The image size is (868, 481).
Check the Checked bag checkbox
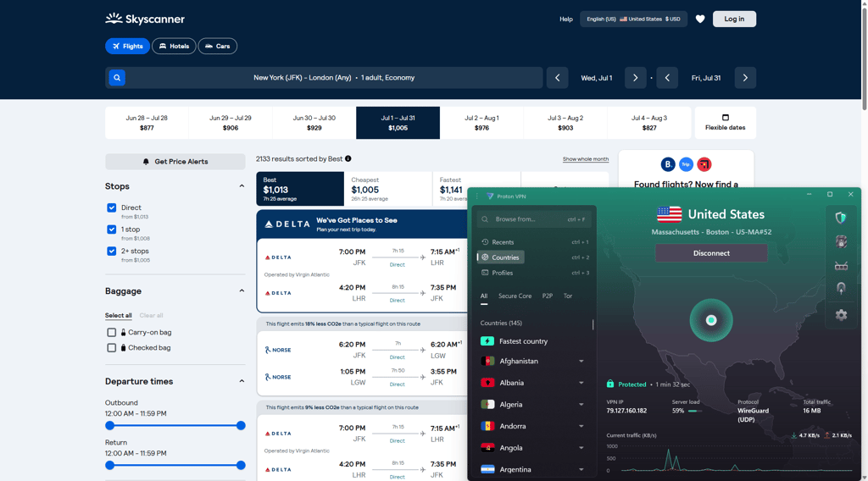[x=111, y=348]
